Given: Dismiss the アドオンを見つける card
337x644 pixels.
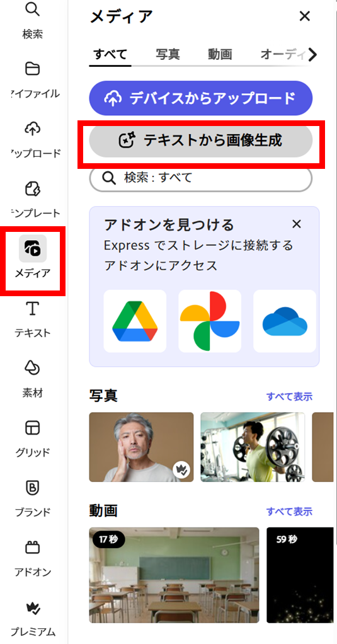Looking at the screenshot, I should [296, 224].
